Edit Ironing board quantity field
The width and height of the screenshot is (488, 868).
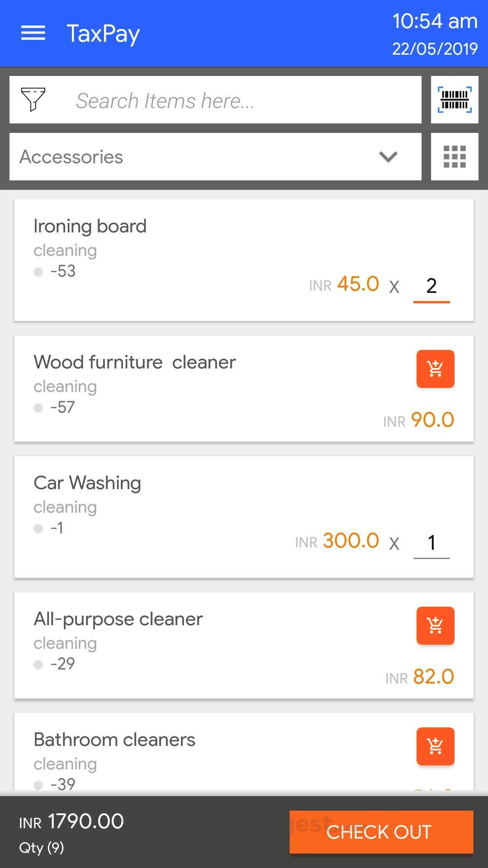coord(432,286)
